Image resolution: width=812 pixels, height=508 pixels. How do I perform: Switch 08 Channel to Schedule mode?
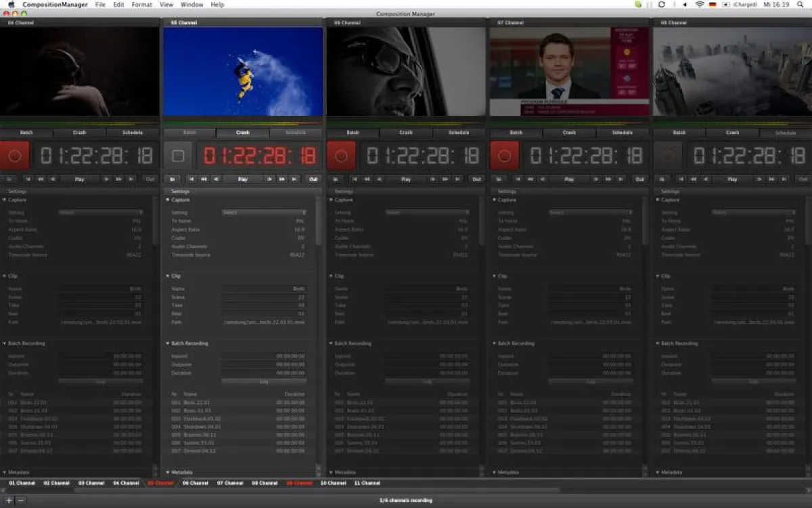click(x=785, y=132)
